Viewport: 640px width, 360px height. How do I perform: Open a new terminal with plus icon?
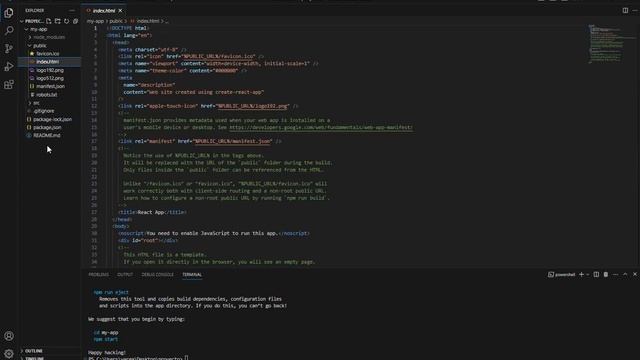[581, 275]
